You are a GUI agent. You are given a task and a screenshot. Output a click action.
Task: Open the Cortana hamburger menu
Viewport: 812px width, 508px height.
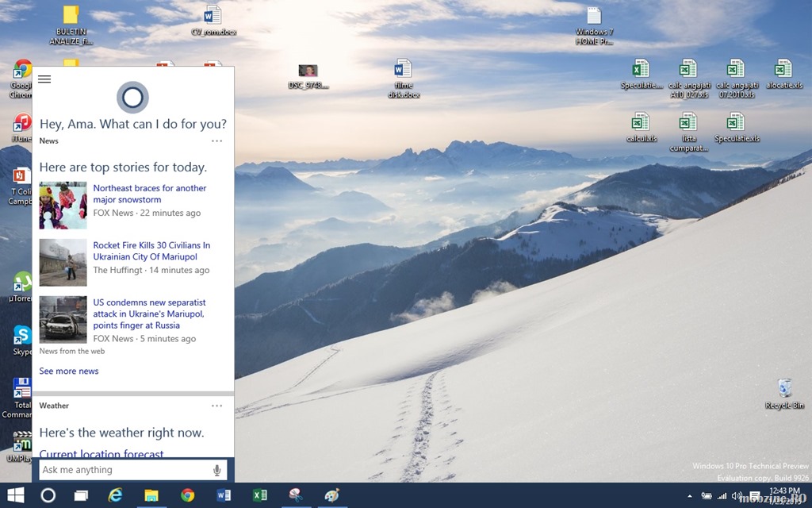pos(44,79)
